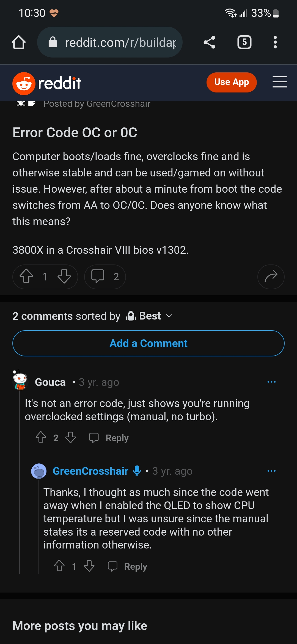Open the post's comments bubble button
This screenshot has width=297, height=644.
tap(105, 277)
